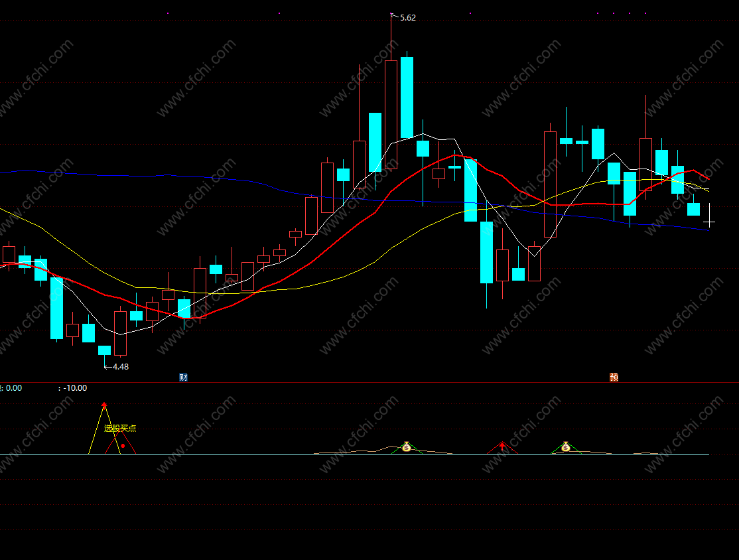Click the 4.48 low price label

121,367
